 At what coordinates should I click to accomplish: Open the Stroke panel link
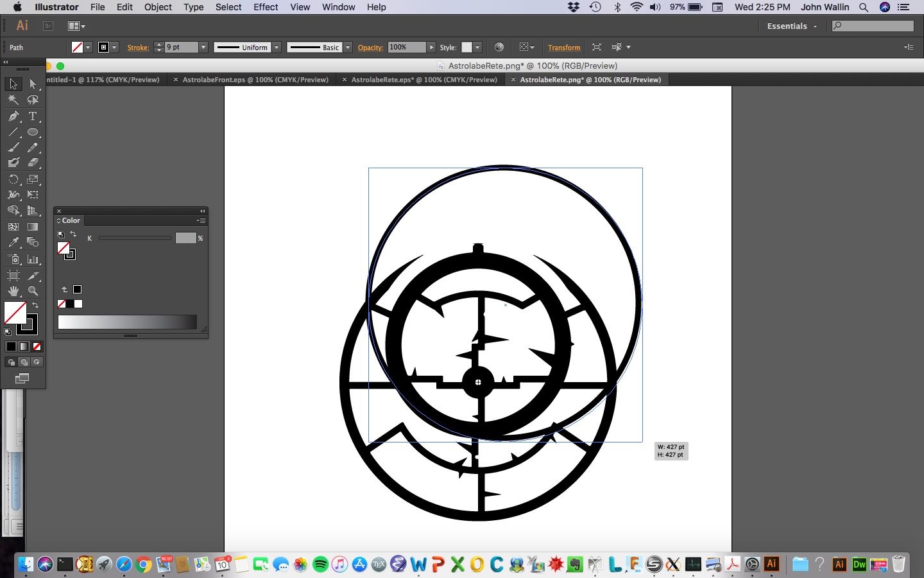coord(138,48)
